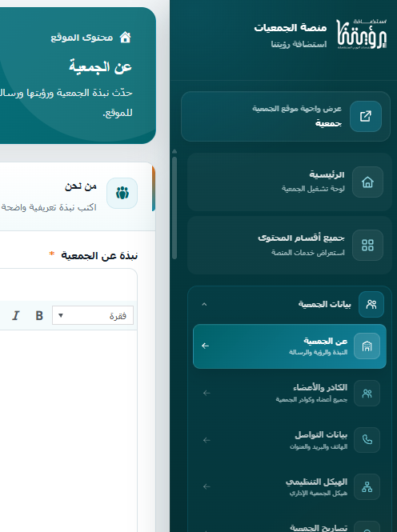Viewport: 397px width, 532px height.
Task: Click up arrow of sidebar scrollbar
Action: 174,151
